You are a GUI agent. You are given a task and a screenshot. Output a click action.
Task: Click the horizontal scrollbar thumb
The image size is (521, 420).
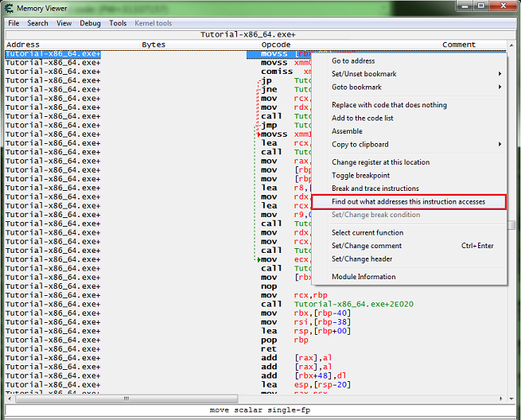126,399
